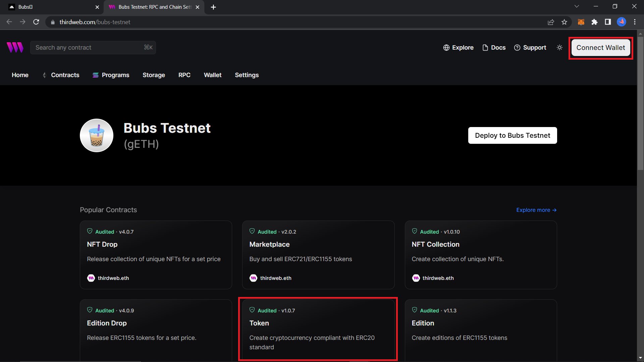
Task: Follow the Explore more link
Action: 536,210
